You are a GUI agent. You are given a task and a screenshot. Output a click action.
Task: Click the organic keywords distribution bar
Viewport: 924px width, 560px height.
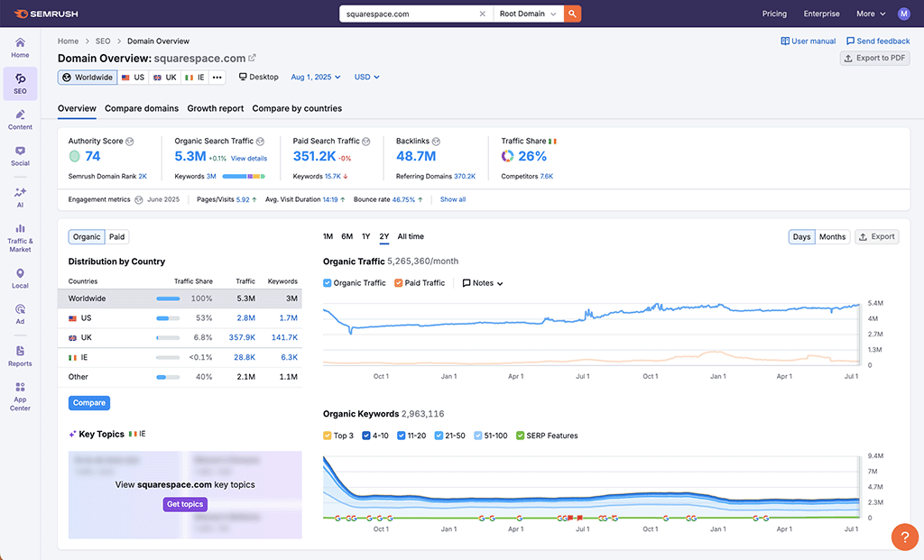[x=244, y=177]
